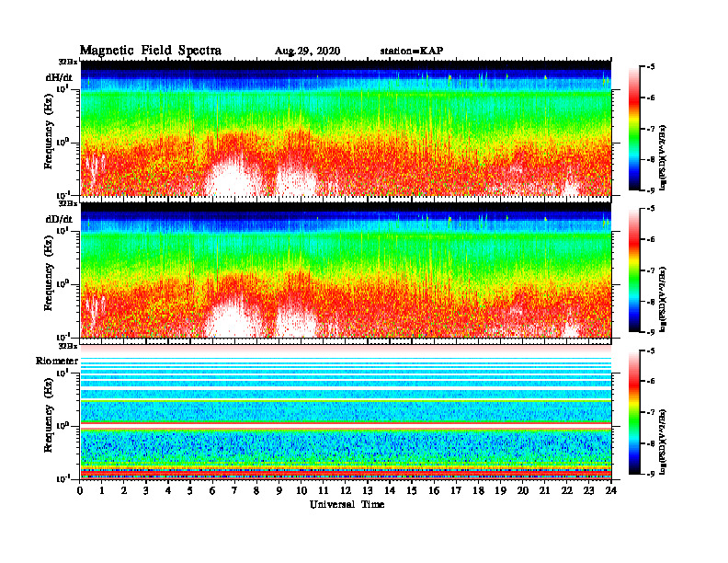Click the "11" hour tick label on the time axis
This screenshot has width=728, height=563.
(x=324, y=490)
